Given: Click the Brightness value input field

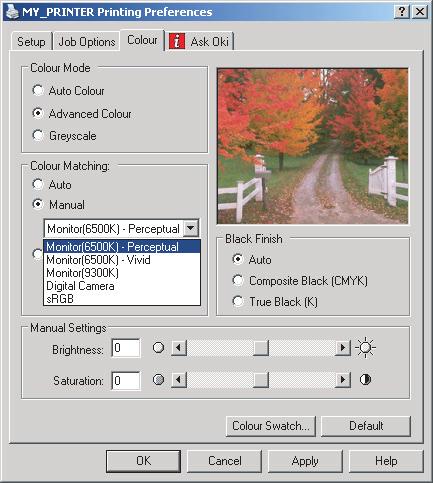Looking at the screenshot, I should pyautogui.click(x=126, y=348).
